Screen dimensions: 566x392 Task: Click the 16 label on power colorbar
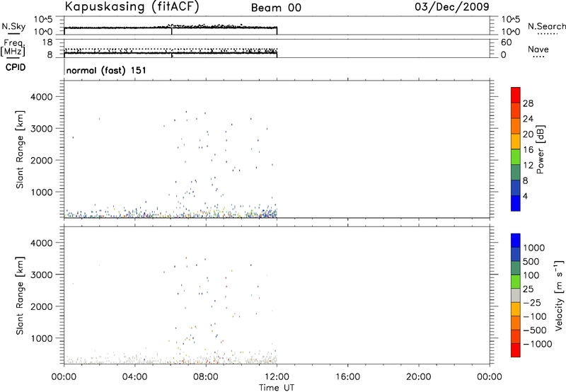tap(528, 150)
